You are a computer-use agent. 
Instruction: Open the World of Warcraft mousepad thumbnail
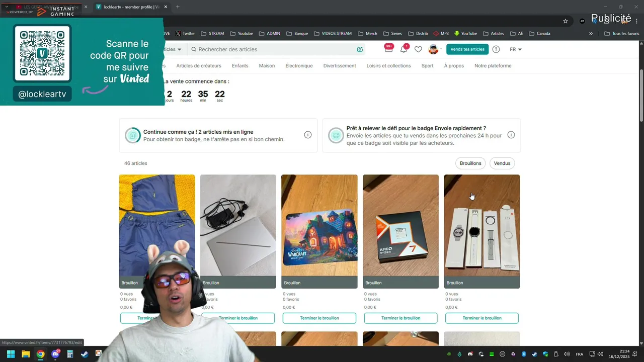click(319, 231)
